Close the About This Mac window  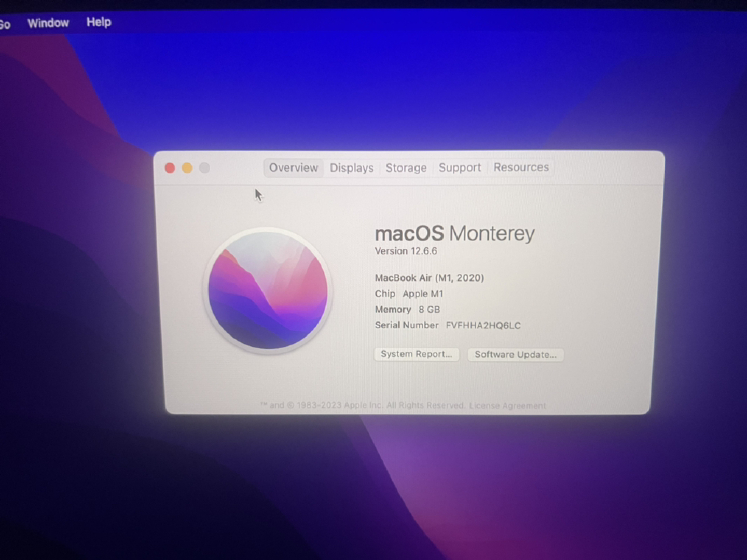[x=170, y=168]
